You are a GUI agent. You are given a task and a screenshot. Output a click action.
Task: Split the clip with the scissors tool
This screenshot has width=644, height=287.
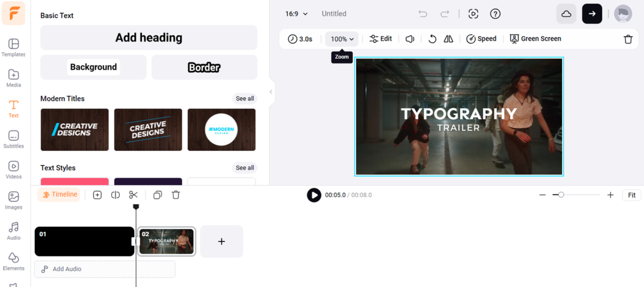(x=133, y=195)
